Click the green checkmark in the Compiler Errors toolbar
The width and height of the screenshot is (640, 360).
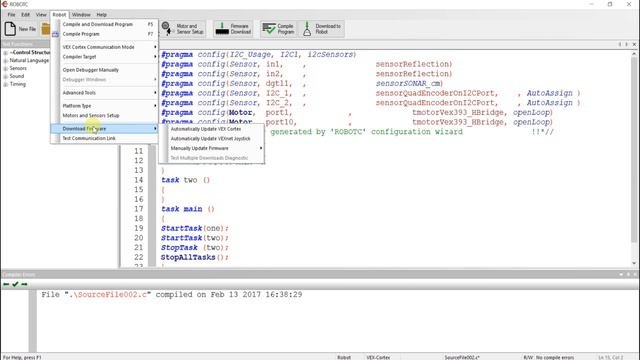(15, 284)
